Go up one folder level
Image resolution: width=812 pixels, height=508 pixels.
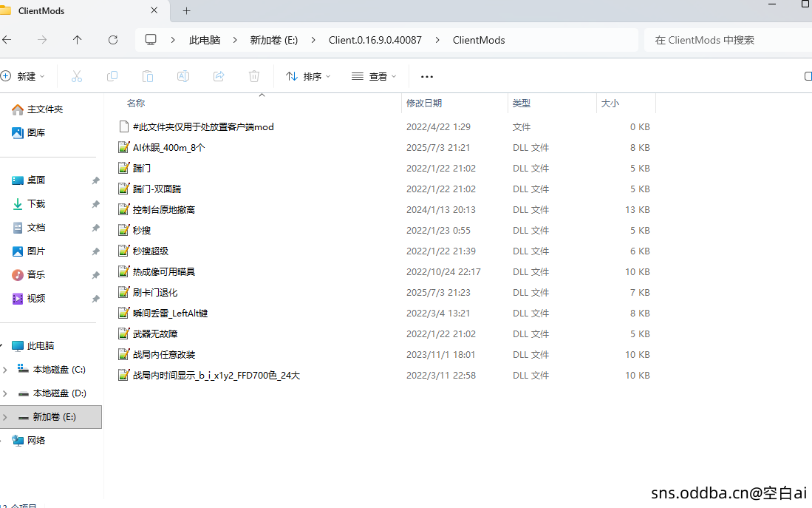pyautogui.click(x=78, y=40)
